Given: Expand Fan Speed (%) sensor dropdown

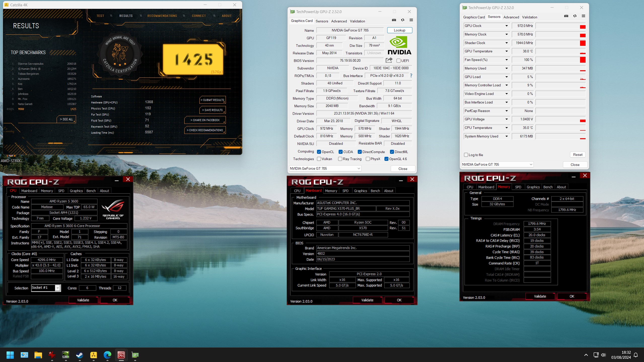Looking at the screenshot, I should click(507, 60).
